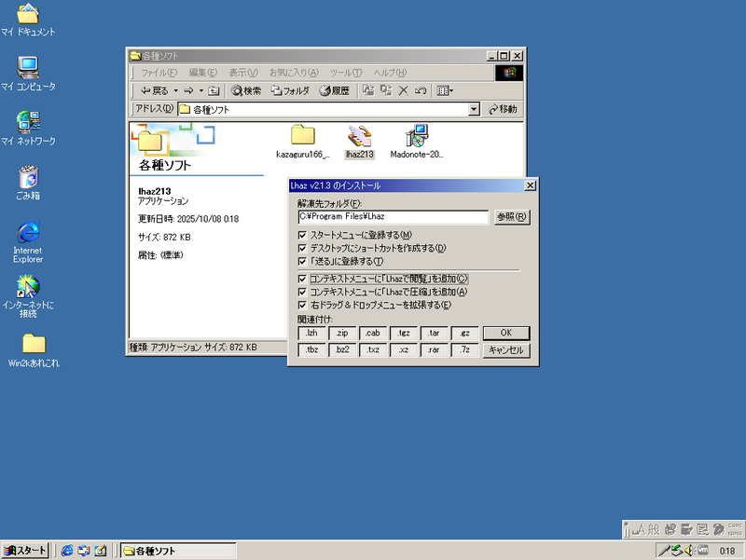
Task: Open the address bar dropdown arrow
Action: click(474, 109)
